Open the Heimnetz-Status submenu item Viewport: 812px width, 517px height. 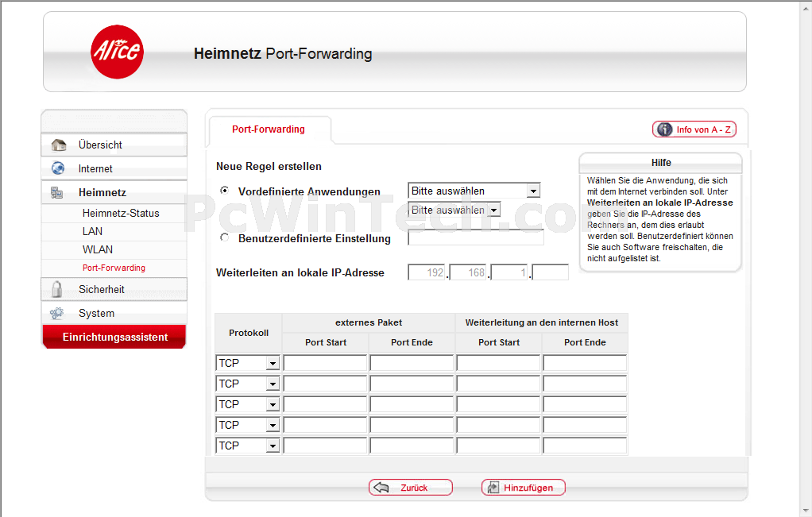coord(121,213)
